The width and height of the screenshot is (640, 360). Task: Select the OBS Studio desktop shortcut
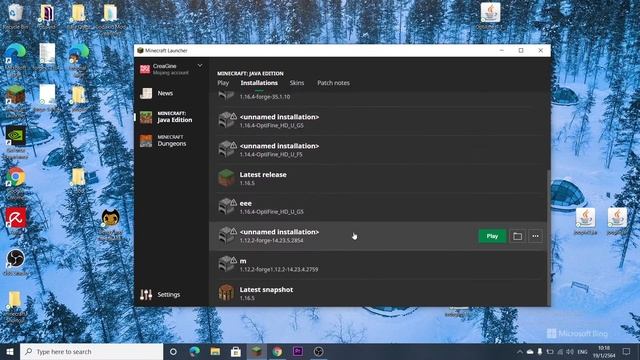tap(16, 262)
